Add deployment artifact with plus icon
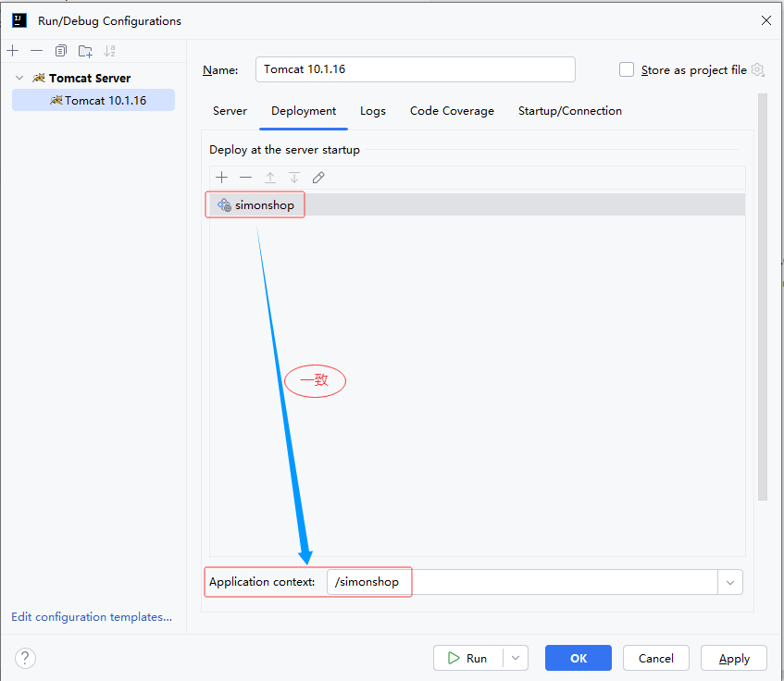 pos(221,178)
